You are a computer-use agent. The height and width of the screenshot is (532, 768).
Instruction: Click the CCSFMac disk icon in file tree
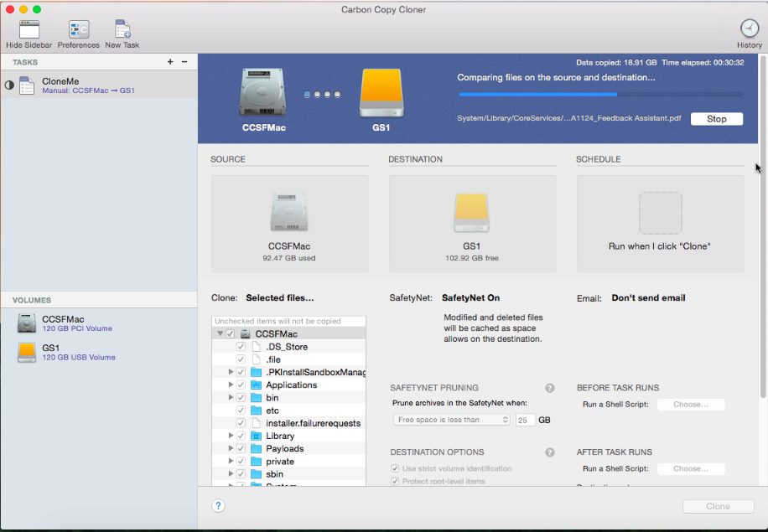click(x=246, y=333)
